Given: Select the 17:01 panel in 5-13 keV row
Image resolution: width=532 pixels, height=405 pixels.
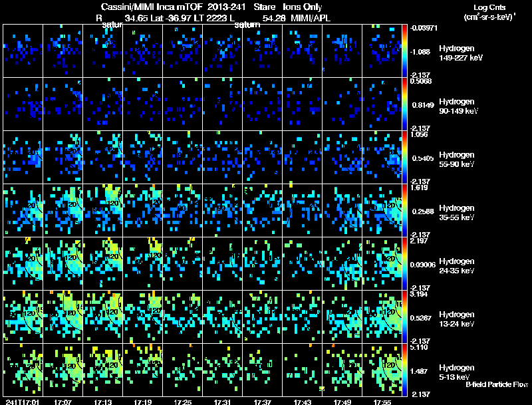Looking at the screenshot, I should [x=23, y=370].
